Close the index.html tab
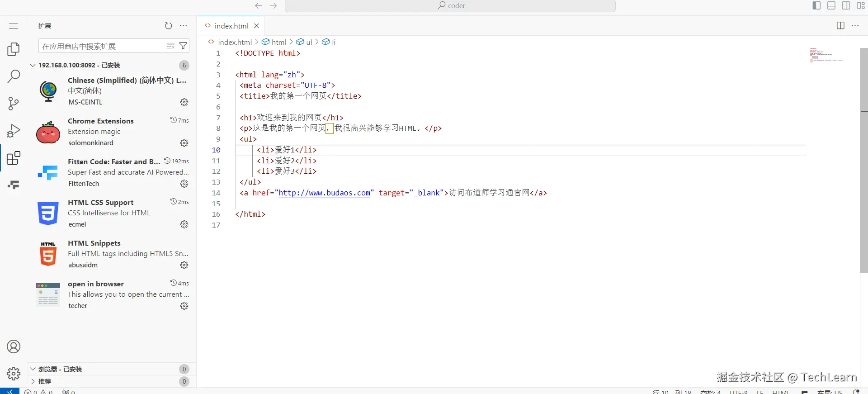 [256, 26]
